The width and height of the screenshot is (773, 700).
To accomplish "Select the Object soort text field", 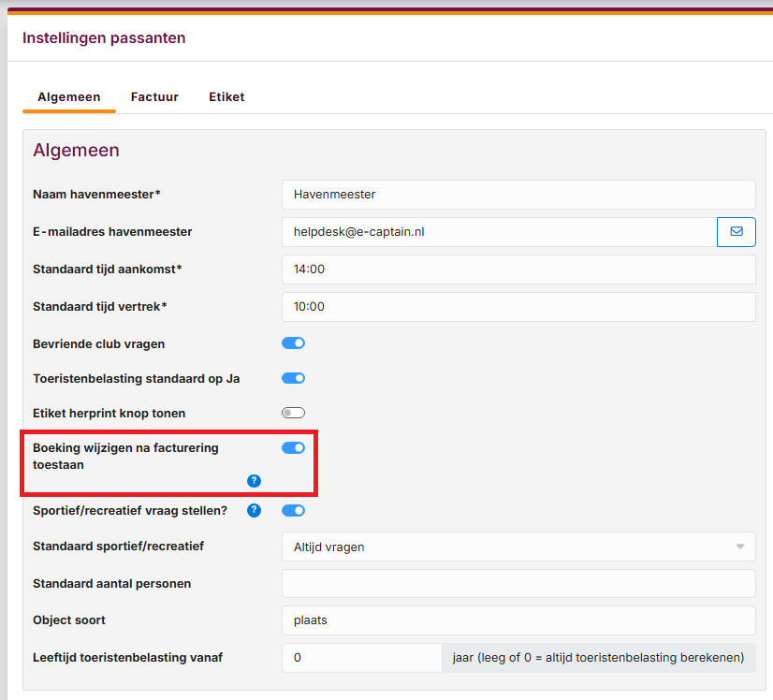I will click(518, 620).
